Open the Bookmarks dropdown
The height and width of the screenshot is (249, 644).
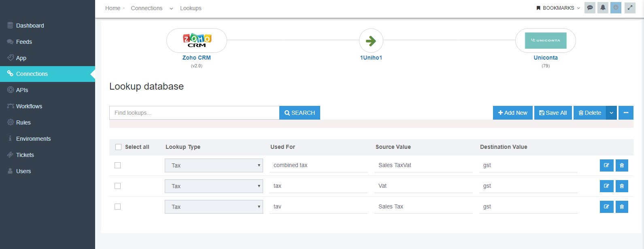pyautogui.click(x=558, y=8)
